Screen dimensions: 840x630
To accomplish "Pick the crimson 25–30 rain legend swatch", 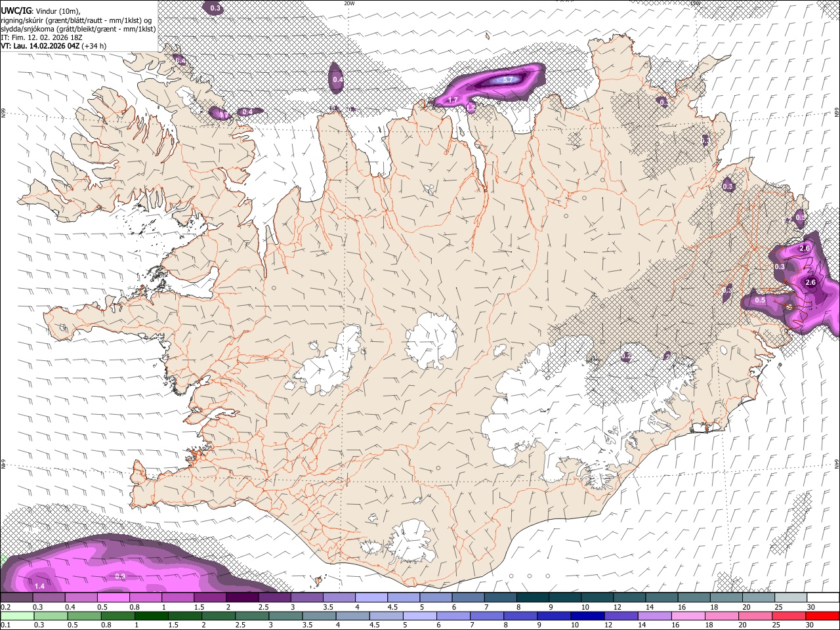I will pyautogui.click(x=788, y=616).
